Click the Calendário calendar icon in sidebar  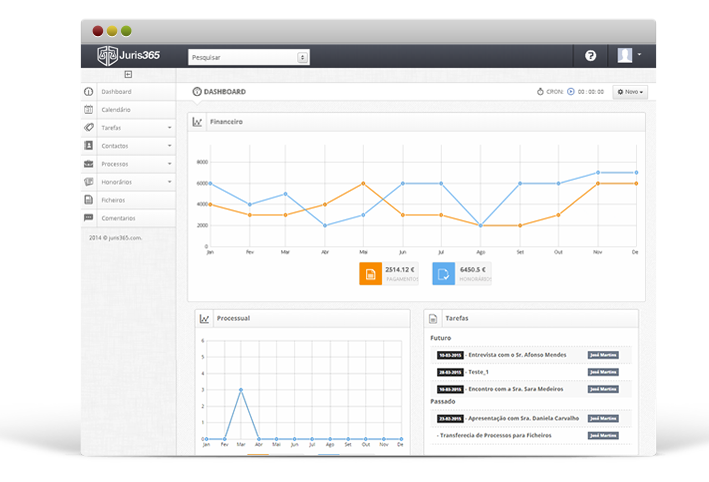(89, 109)
